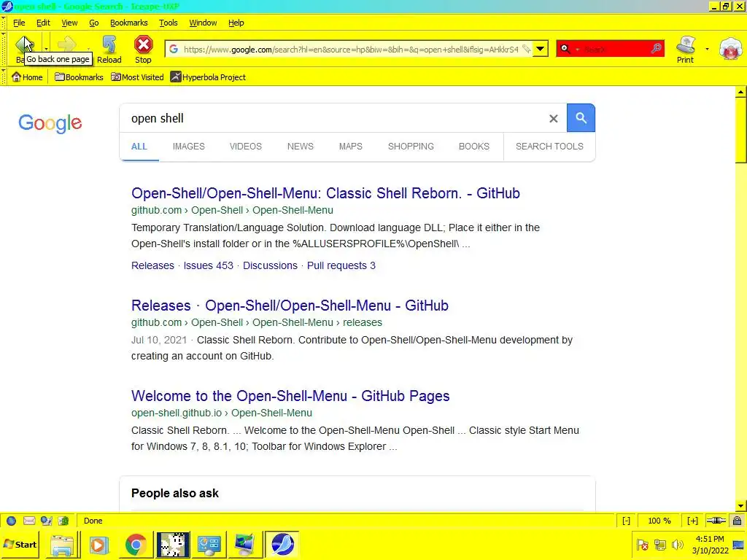Open Bookmarks folder in bookmarks toolbar

click(79, 77)
